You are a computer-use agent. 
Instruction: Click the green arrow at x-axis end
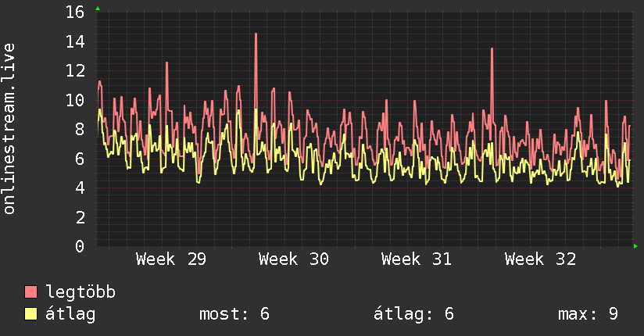coord(635,246)
